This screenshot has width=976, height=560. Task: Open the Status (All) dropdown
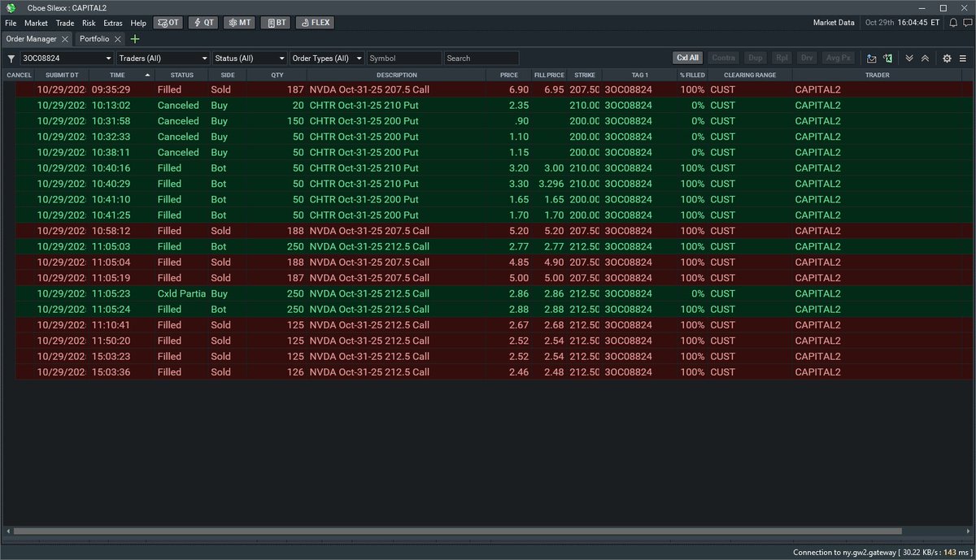pos(250,59)
